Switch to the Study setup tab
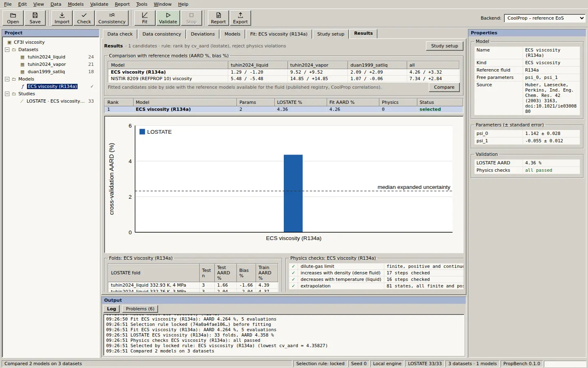The image size is (588, 368). coord(331,34)
